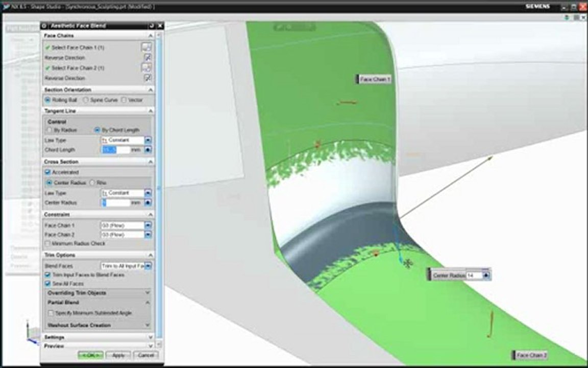This screenshot has height=368, width=588.
Task: Open Center Radius value options arrow in dialog
Action: coord(148,203)
